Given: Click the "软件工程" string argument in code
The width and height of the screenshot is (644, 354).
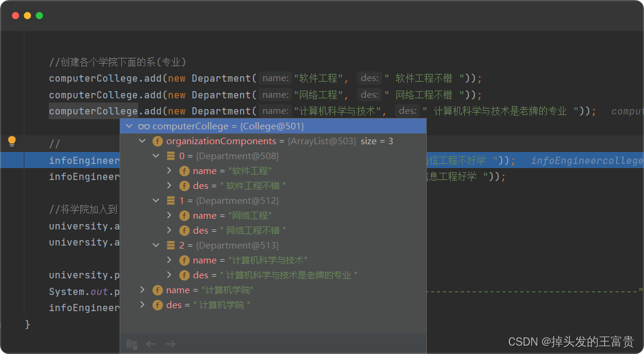Looking at the screenshot, I should pyautogui.click(x=318, y=78).
